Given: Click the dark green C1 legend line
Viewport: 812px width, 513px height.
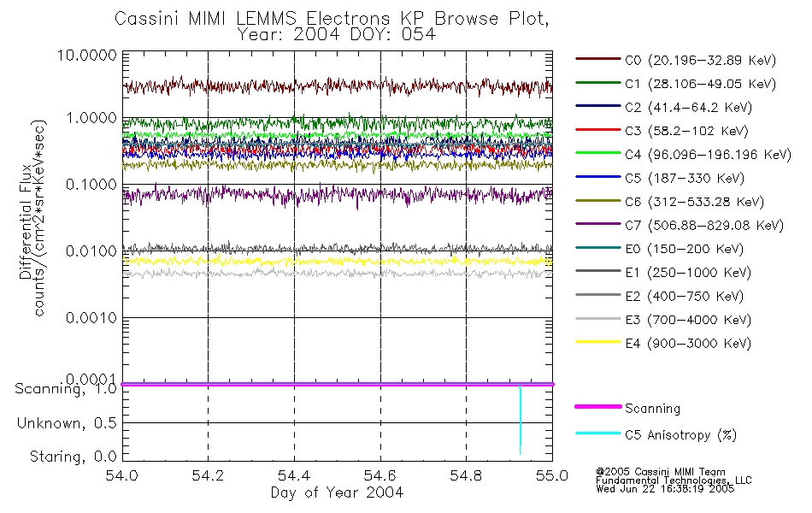Looking at the screenshot, I should click(x=597, y=82).
